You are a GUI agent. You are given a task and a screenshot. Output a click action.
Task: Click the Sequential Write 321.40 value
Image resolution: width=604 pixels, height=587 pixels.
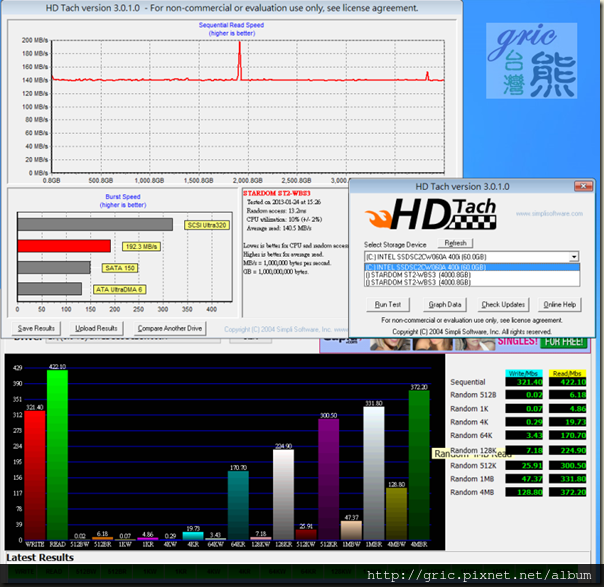pos(524,382)
